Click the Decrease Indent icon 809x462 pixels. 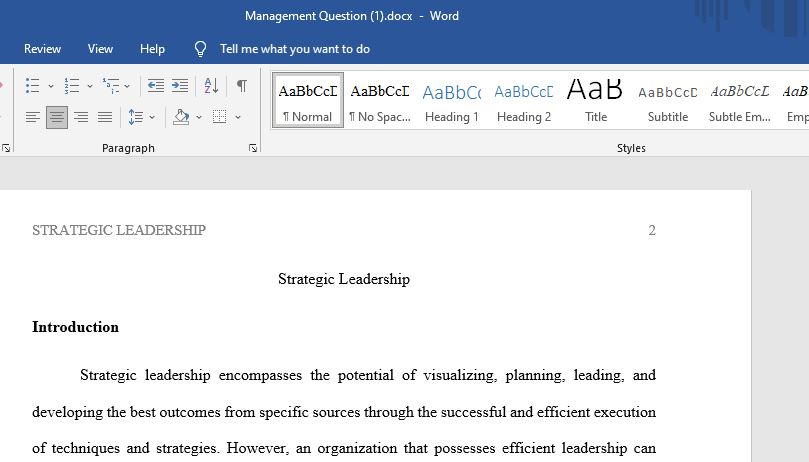(155, 86)
